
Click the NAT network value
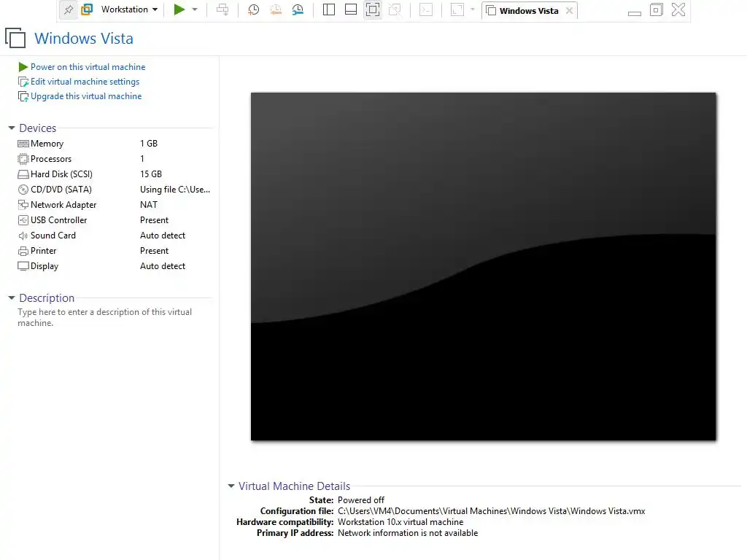click(149, 204)
